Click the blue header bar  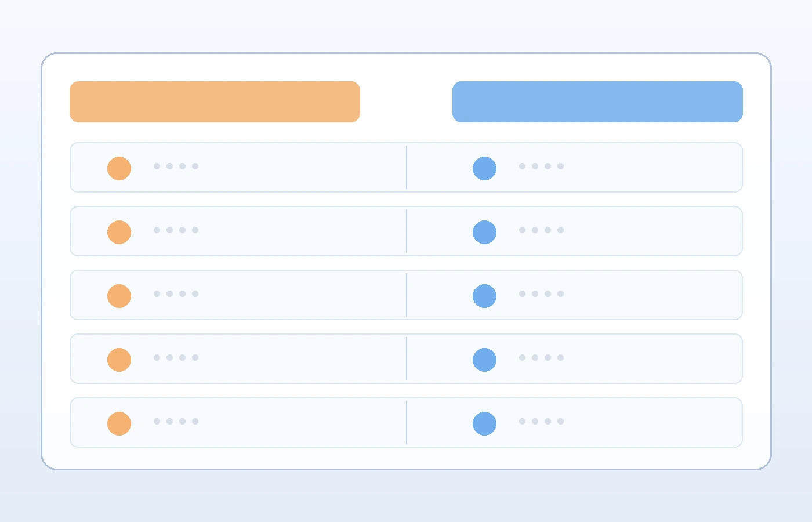tap(597, 101)
